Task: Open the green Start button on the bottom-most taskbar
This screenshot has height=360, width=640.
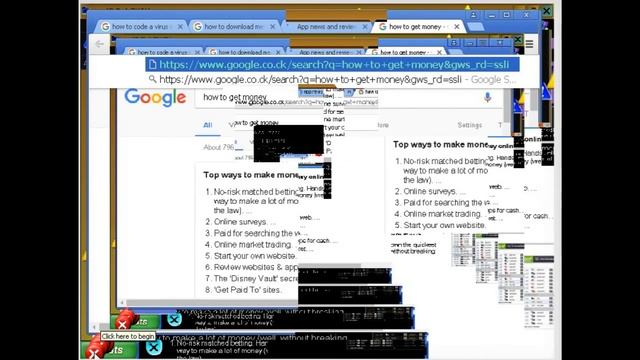Action: (x=109, y=351)
